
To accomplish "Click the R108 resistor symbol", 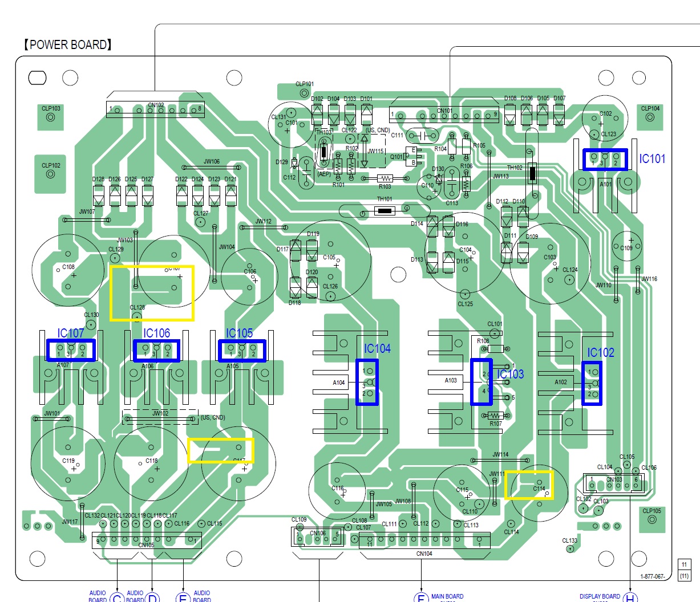I will coord(496,349).
